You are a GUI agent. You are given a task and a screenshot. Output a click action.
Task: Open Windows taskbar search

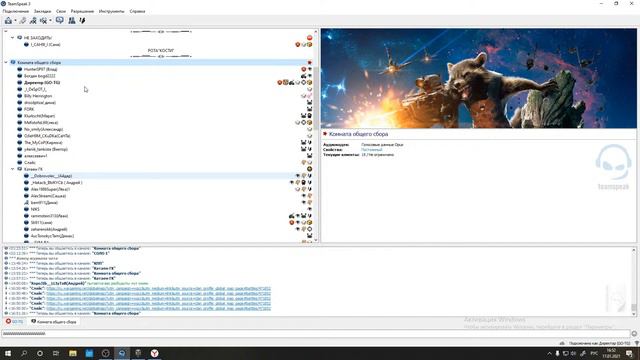click(24, 353)
